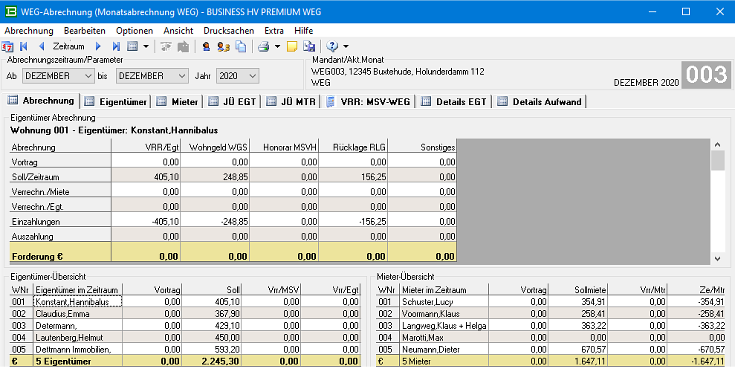The width and height of the screenshot is (735, 367).
Task: Switch to the Eigentümer tab
Action: (x=116, y=102)
